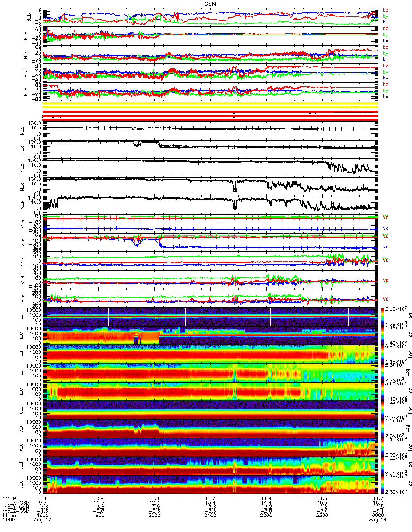Click the e_b electron spectrogram panel
The width and height of the screenshot is (412, 532).
coord(210,410)
